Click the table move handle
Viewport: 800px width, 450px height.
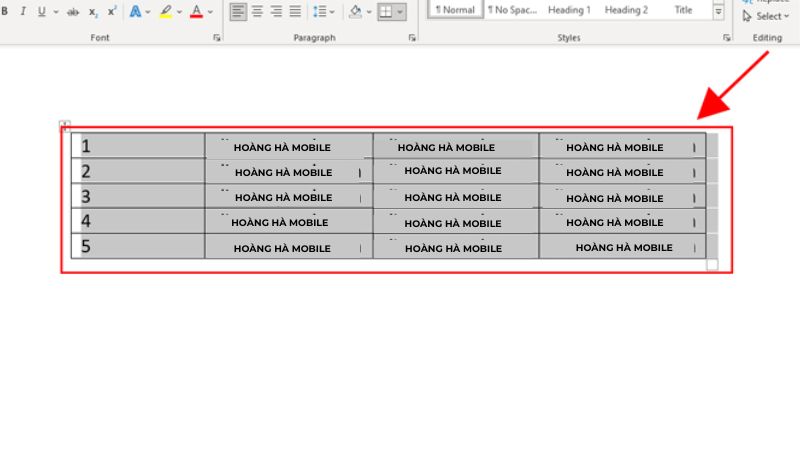coord(64,126)
